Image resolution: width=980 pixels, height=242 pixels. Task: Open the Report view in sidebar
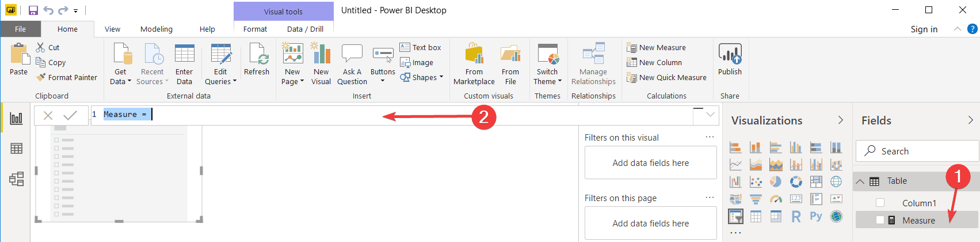point(16,118)
